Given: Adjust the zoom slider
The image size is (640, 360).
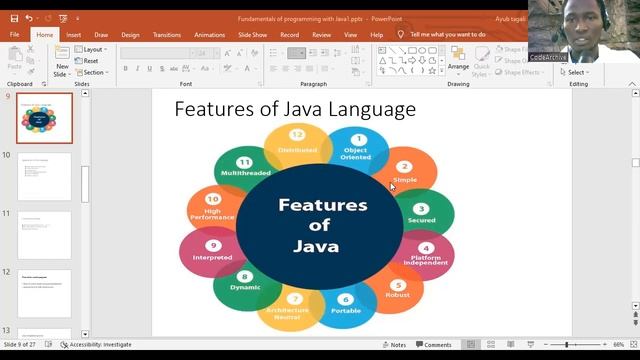Looking at the screenshot, I should point(567,345).
